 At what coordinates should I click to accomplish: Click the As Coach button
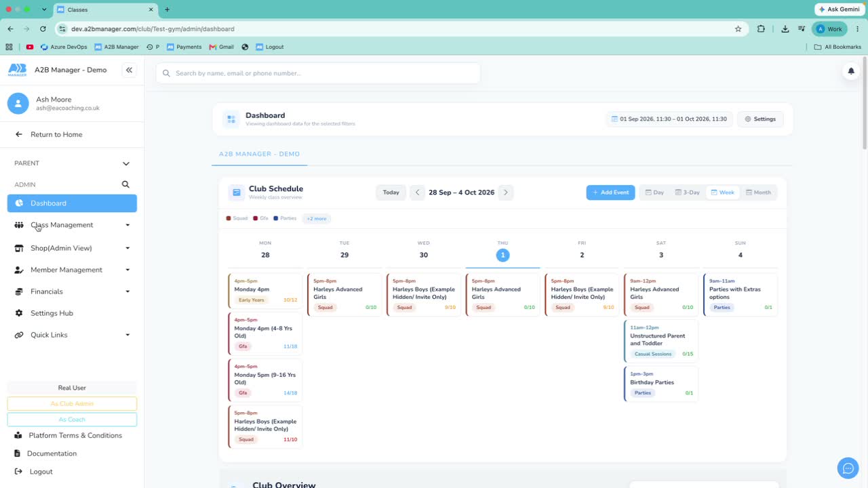point(72,420)
